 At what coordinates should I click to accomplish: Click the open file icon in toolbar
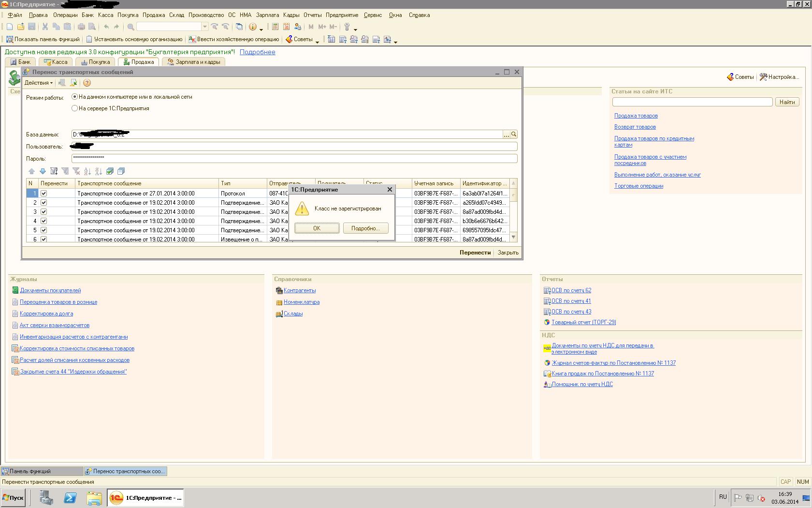pos(21,27)
